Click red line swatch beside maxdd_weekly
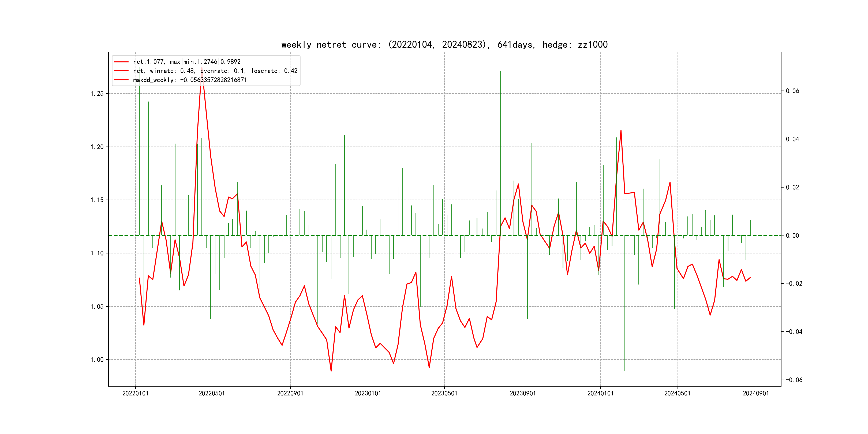This screenshot has width=868, height=434. tap(121, 80)
